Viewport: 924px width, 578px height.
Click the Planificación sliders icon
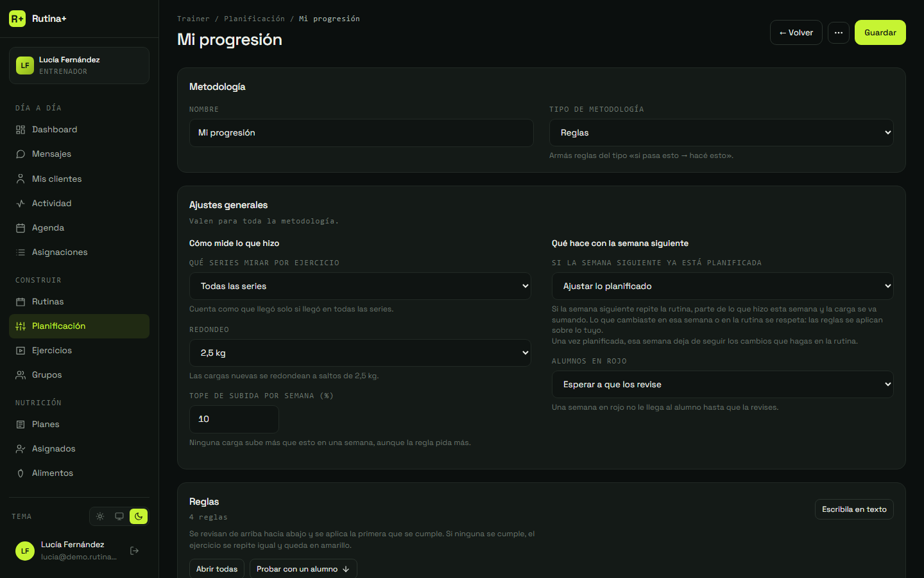pyautogui.click(x=21, y=326)
